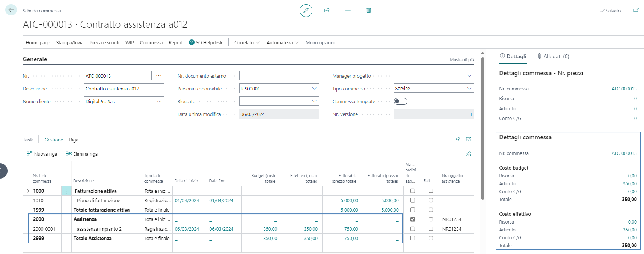Check Fatt. box for task 2999
This screenshot has width=644, height=254.
(x=431, y=238)
